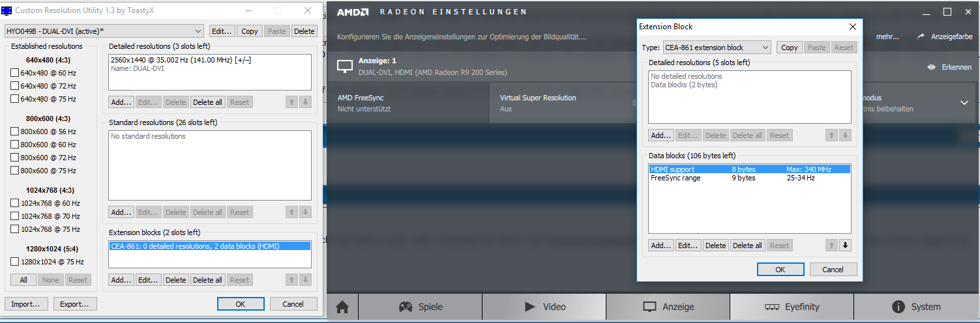Click Copy next to monitor dropdown in CRU
This screenshot has height=323, width=980.
click(249, 31)
